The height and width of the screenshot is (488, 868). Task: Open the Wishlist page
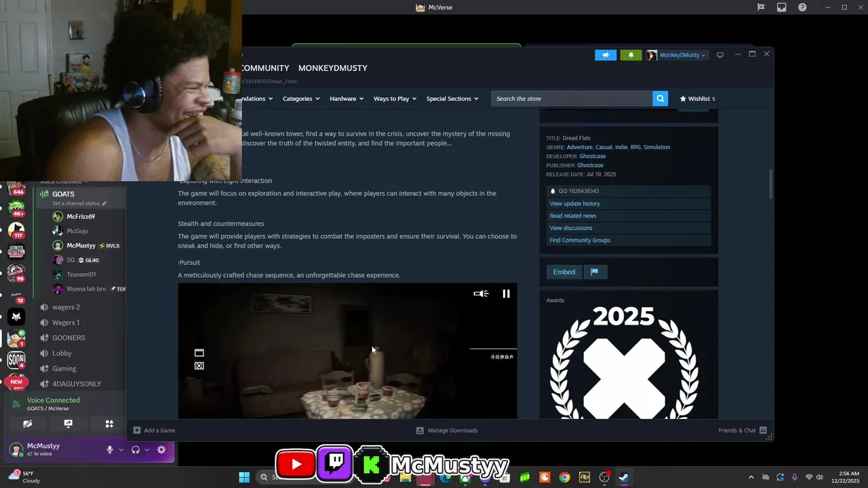697,99
